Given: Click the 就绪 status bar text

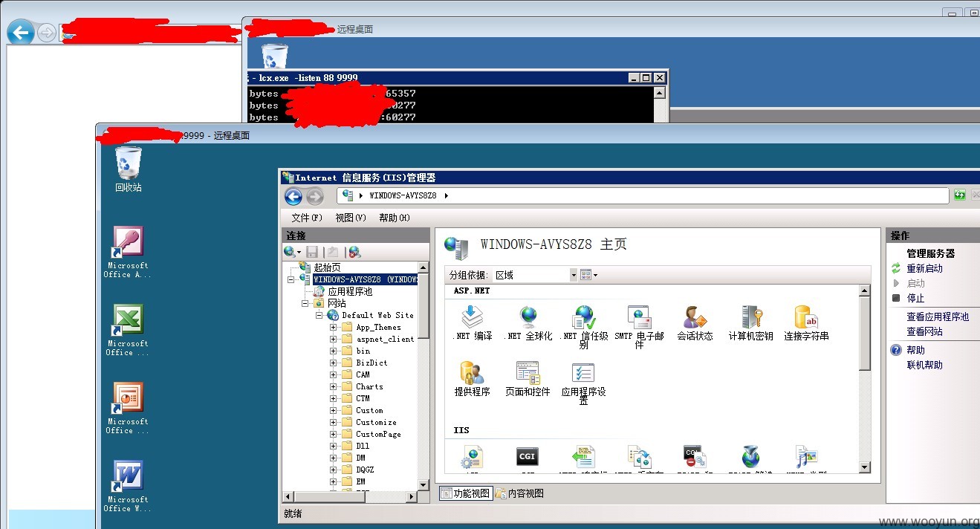Looking at the screenshot, I should click(x=293, y=513).
